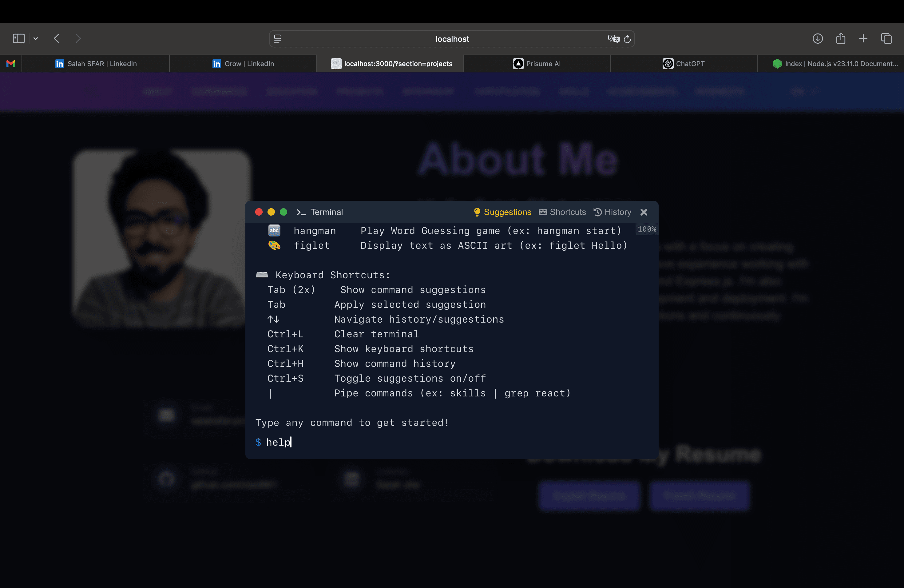The image size is (904, 588).
Task: Click the hangman abc icon in terminal
Action: (274, 230)
